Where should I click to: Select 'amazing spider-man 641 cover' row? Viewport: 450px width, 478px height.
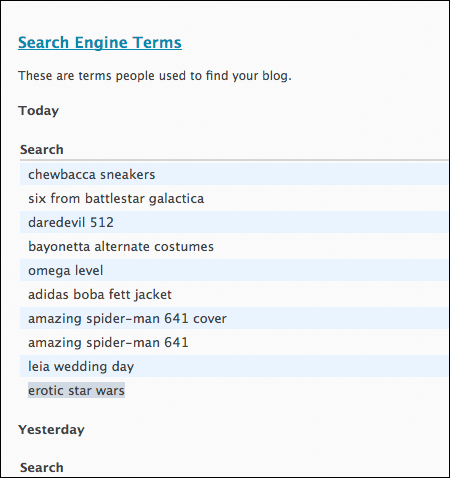pyautogui.click(x=234, y=318)
